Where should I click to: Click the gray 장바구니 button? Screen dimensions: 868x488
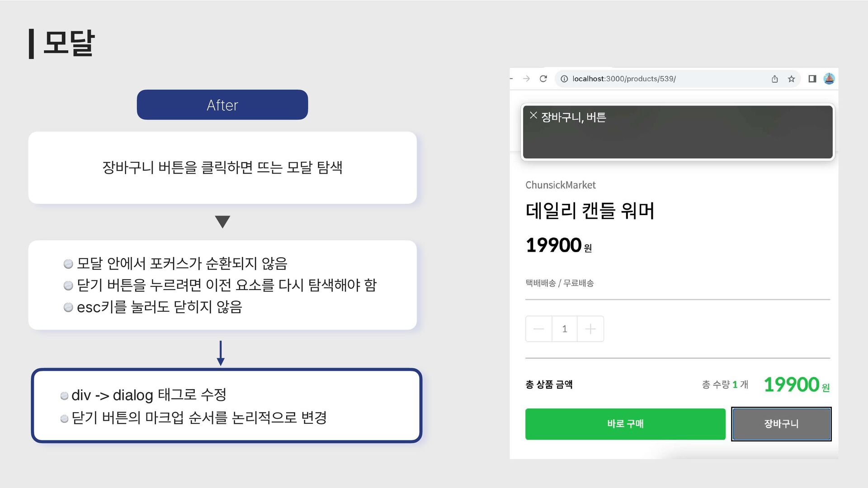[781, 424]
